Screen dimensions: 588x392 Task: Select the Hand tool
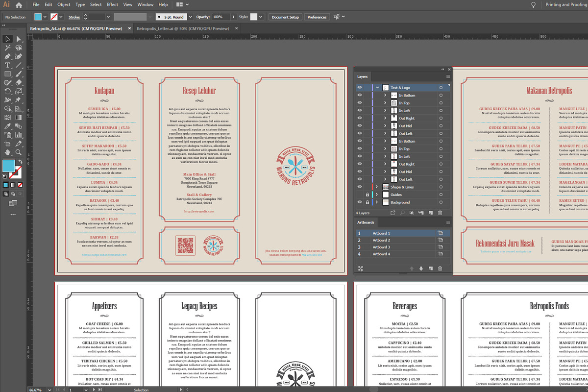8,152
